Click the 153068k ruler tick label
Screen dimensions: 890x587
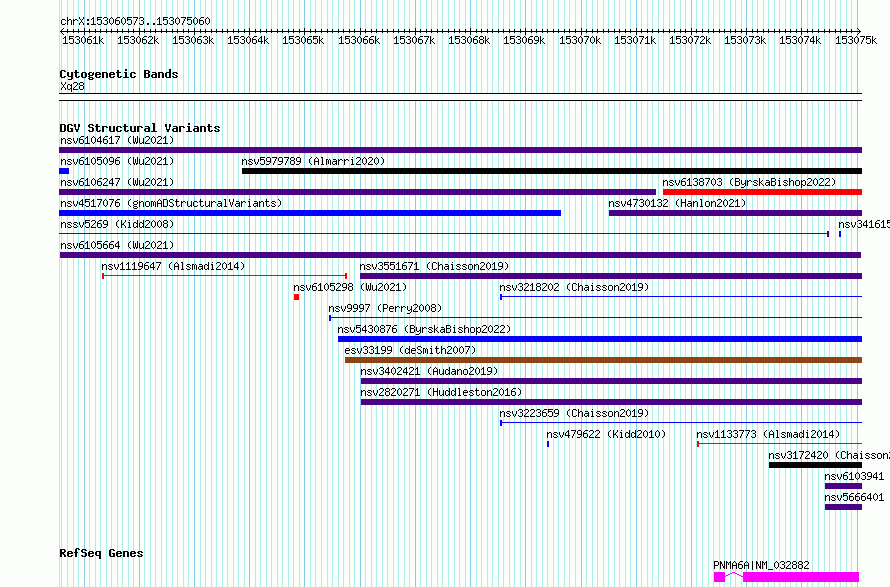(x=469, y=40)
